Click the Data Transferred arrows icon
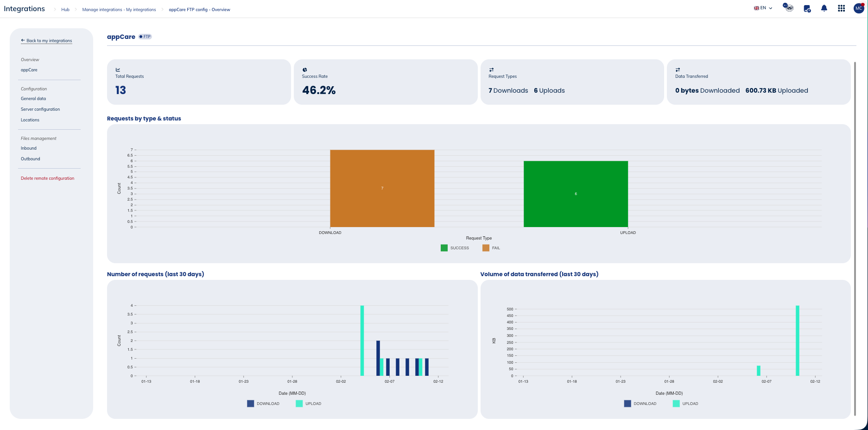 pyautogui.click(x=678, y=70)
